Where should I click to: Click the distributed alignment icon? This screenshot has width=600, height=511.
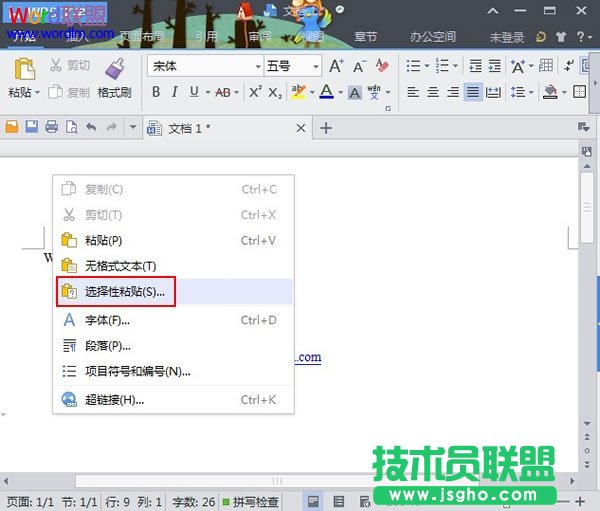tap(493, 92)
